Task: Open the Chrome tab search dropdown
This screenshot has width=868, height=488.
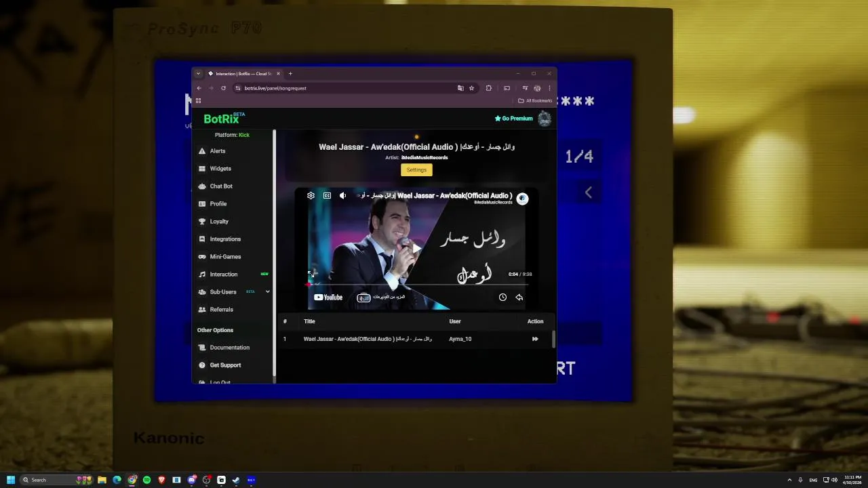Action: (198, 74)
